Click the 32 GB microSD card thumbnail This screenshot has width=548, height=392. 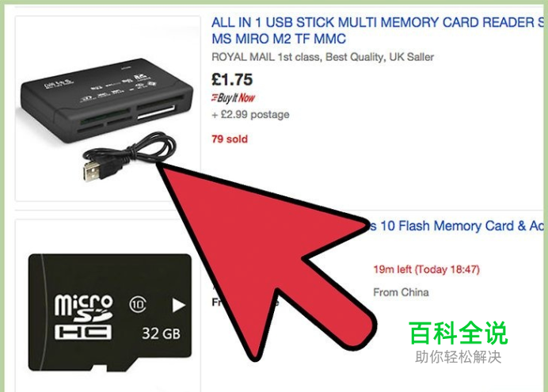(x=110, y=313)
